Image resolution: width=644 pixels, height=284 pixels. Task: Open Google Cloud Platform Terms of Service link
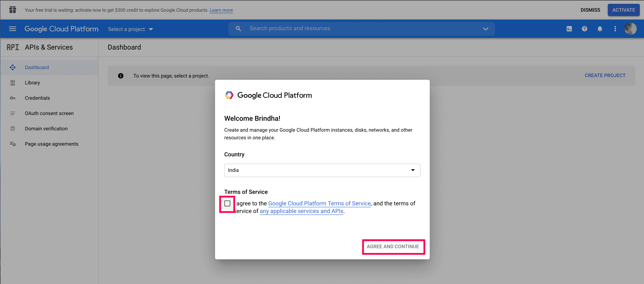point(319,203)
